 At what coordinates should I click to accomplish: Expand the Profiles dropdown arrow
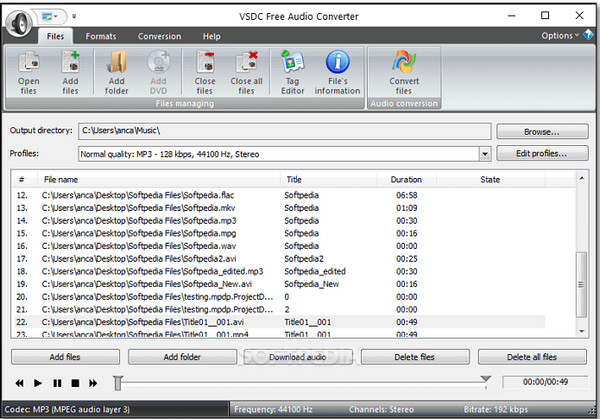point(485,154)
